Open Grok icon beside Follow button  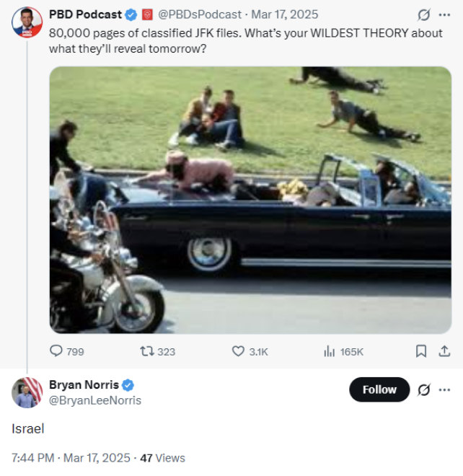coord(424,389)
